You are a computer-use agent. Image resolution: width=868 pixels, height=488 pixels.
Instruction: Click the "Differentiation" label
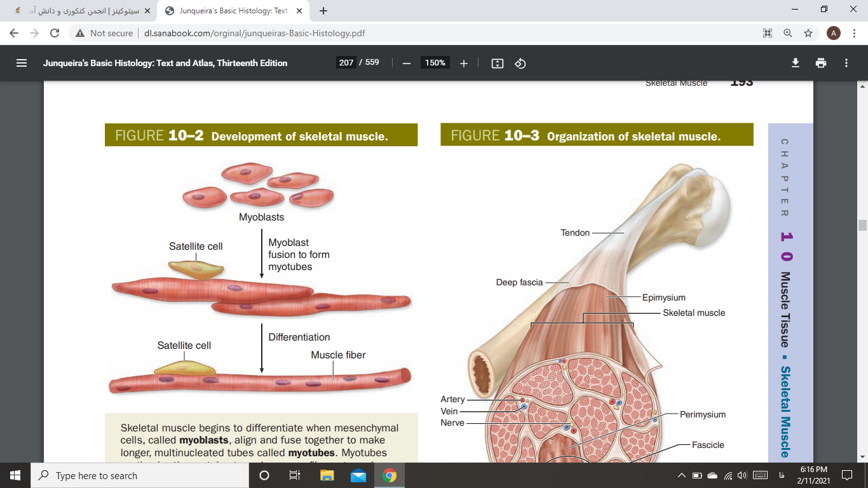[x=299, y=337]
